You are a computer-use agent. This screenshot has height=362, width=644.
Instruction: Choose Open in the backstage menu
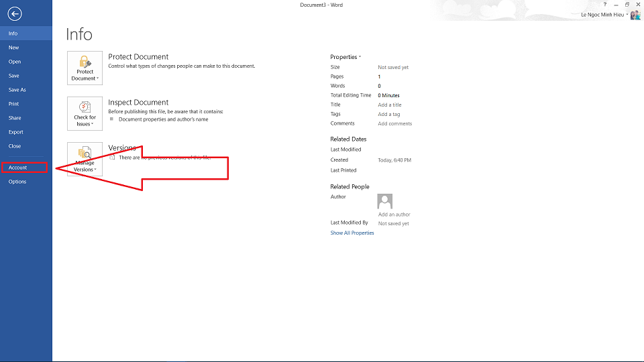pos(26,62)
